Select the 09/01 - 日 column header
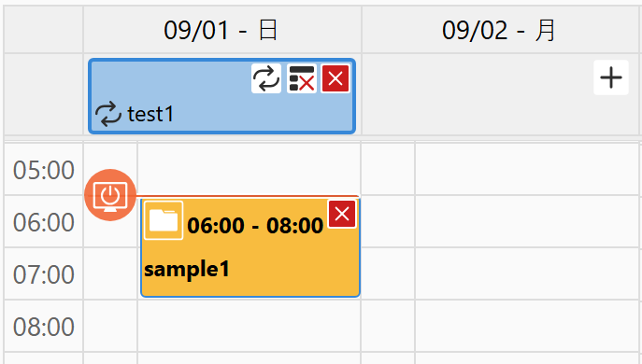 tap(222, 30)
